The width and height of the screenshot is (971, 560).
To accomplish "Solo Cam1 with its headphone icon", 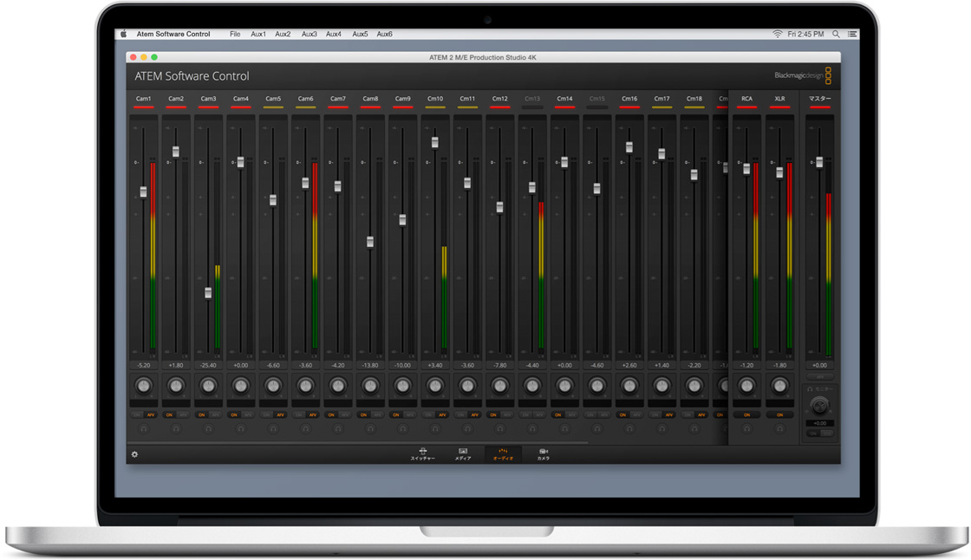I will [144, 428].
